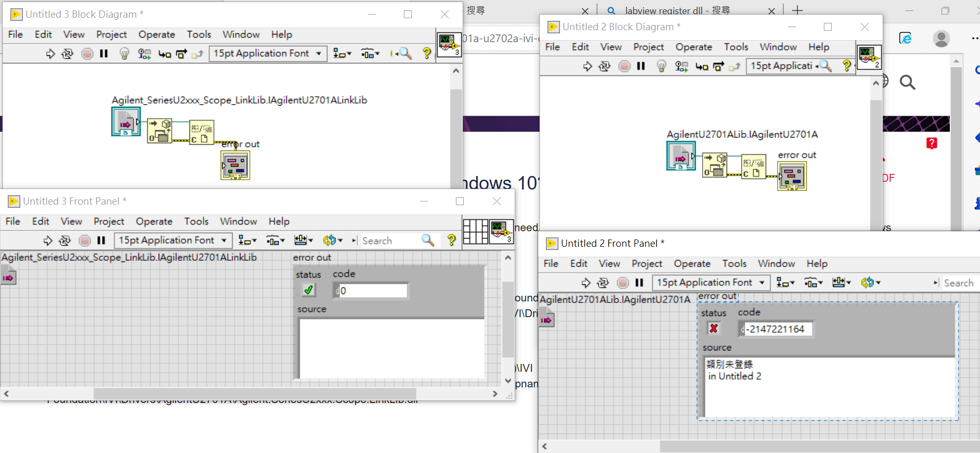980x453 pixels.
Task: Switch to 'labview register dll' browser tab
Action: click(677, 10)
